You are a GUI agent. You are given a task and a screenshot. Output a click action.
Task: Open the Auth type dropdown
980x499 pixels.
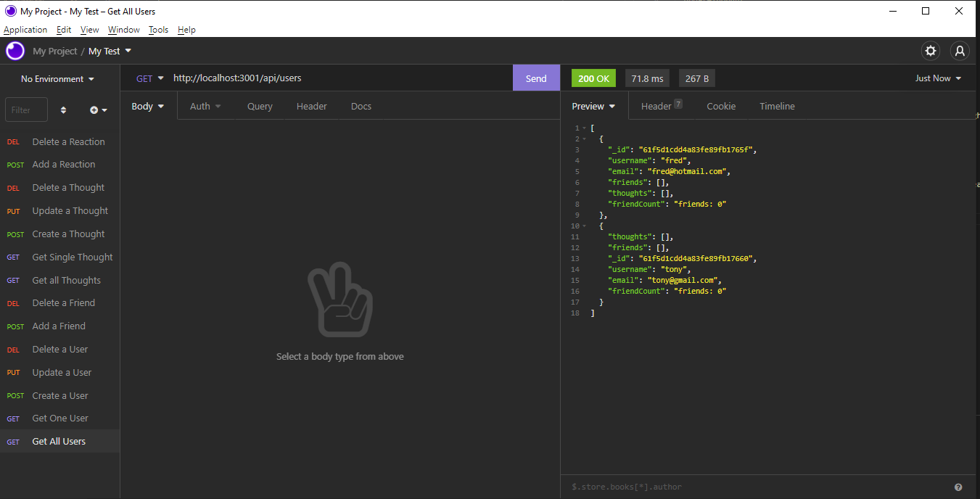(x=205, y=106)
